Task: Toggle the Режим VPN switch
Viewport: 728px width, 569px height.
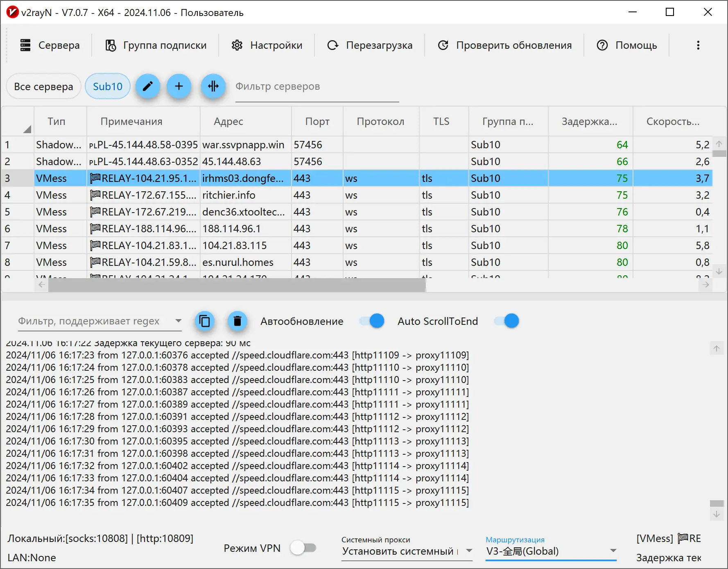Action: tap(303, 548)
